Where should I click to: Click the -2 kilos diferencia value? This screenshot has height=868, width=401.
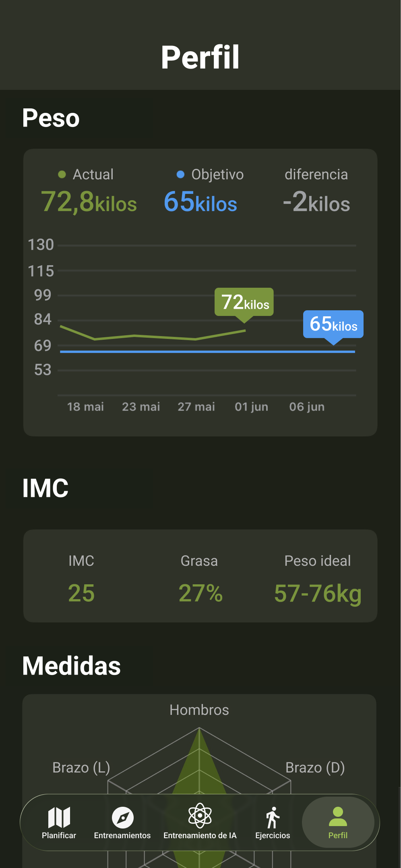pos(316,201)
